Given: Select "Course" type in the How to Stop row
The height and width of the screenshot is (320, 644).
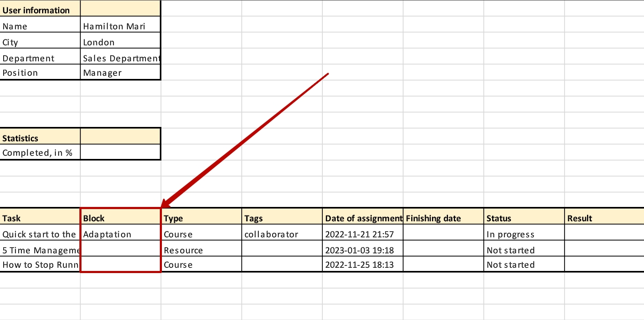Looking at the screenshot, I should point(201,264).
